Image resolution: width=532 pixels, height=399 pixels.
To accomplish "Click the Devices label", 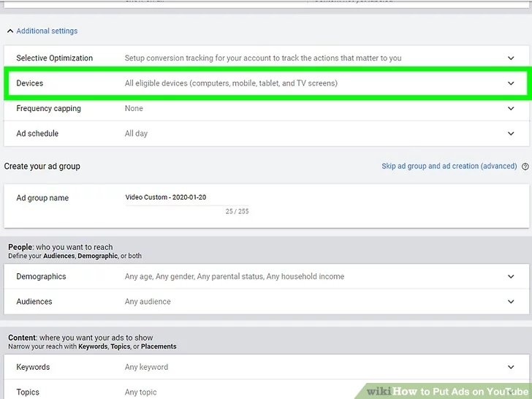I will tap(29, 83).
